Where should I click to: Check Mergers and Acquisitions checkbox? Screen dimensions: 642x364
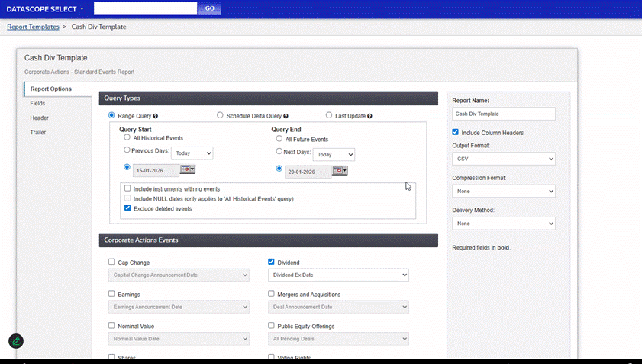pyautogui.click(x=271, y=294)
